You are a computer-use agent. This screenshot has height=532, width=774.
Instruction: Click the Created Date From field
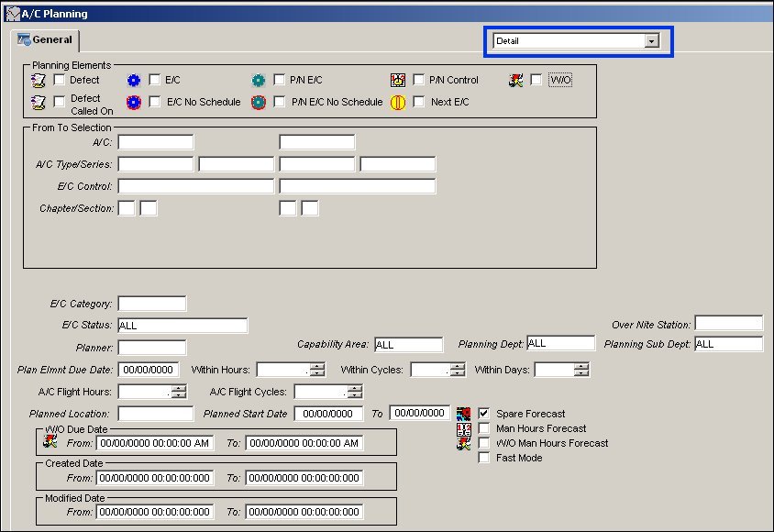[154, 478]
